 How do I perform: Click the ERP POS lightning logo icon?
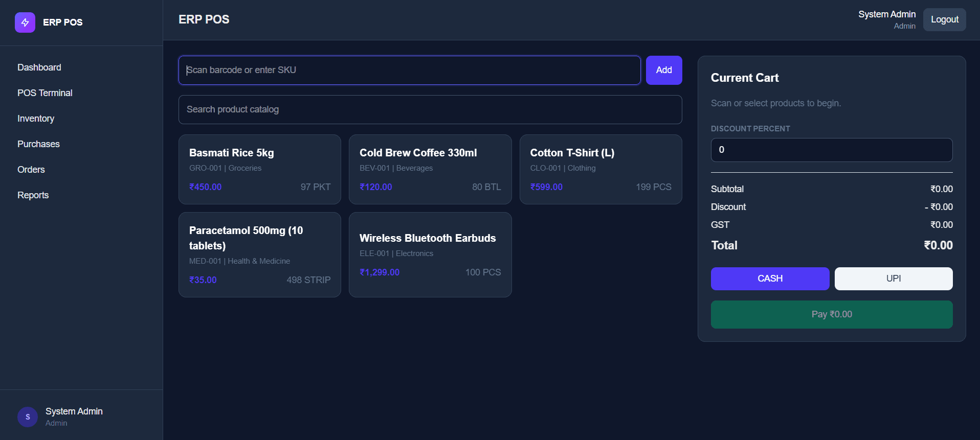click(25, 22)
